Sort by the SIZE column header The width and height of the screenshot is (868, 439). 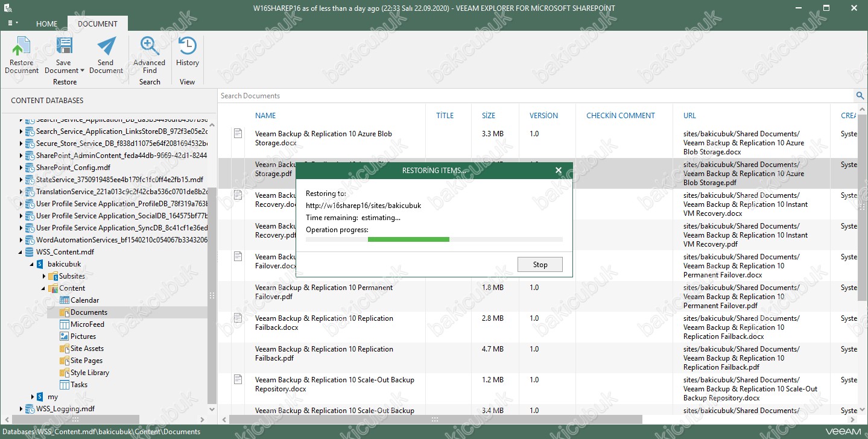(489, 116)
